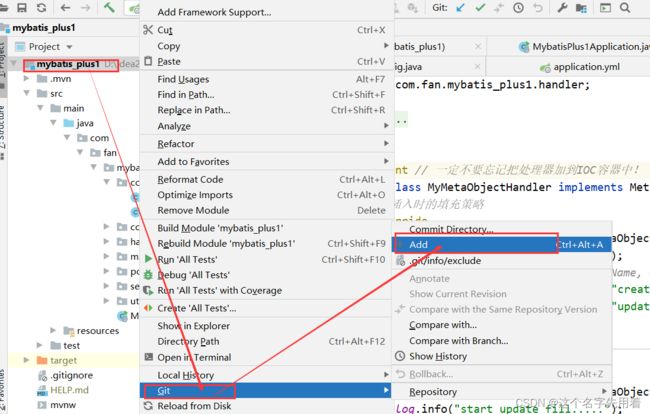Click the Debug 'All Tests' bug icon

tap(148, 274)
